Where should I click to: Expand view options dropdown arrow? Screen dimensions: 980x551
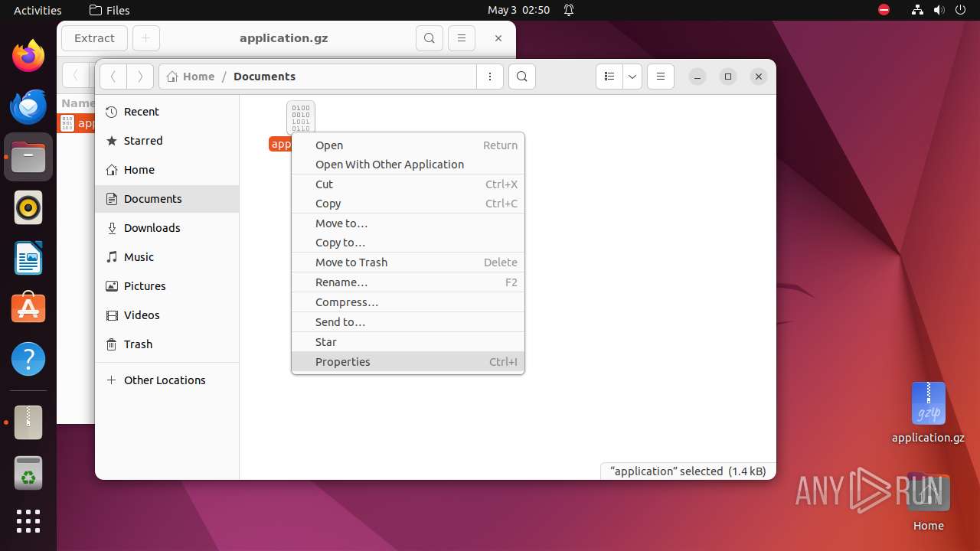tap(632, 77)
